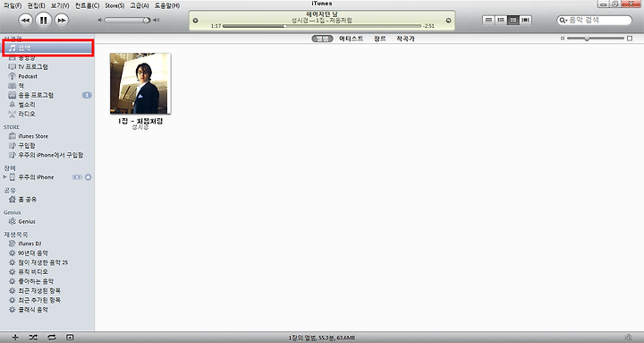644x343 pixels.
Task: Click the remaining time -2:51 label
Action: point(428,26)
